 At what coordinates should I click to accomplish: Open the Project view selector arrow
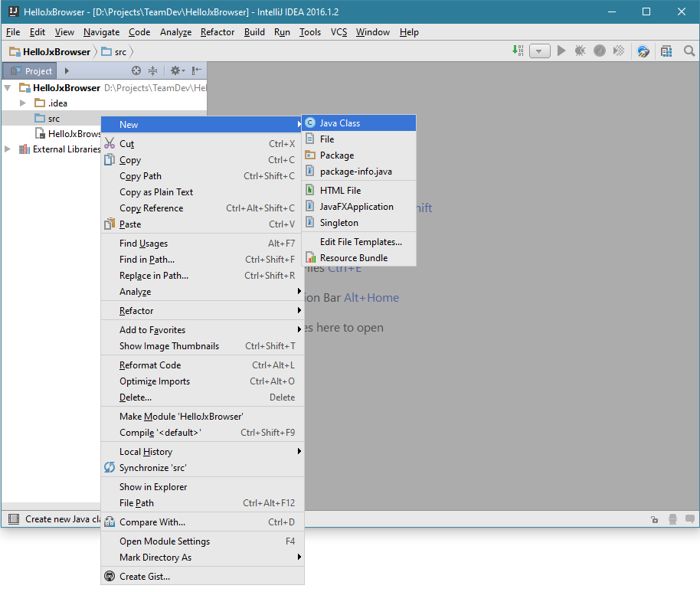(67, 70)
